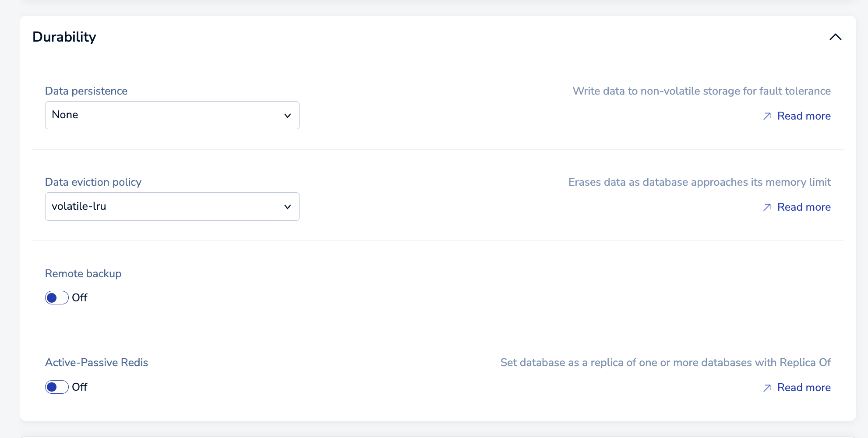The image size is (868, 438).
Task: Click the chevron arrow in the volatile-lru select box
Action: pyautogui.click(x=287, y=207)
